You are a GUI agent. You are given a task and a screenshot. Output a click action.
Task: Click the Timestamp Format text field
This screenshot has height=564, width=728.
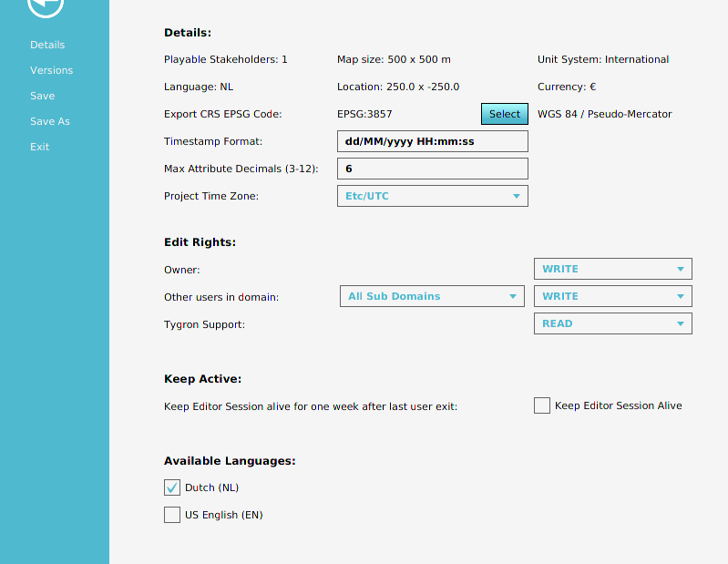click(432, 141)
